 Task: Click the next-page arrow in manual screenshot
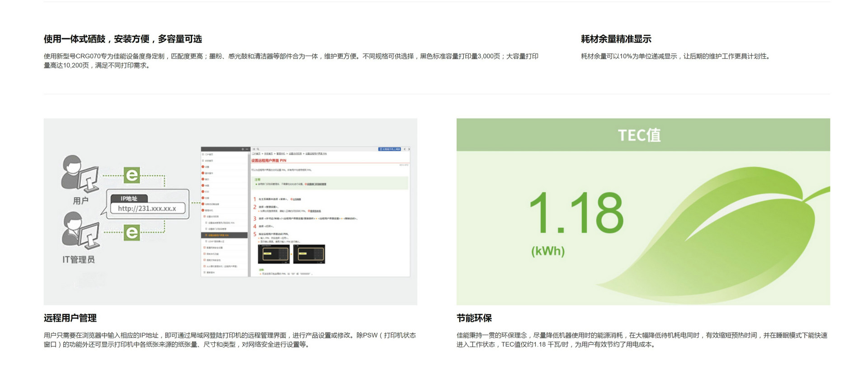click(409, 149)
